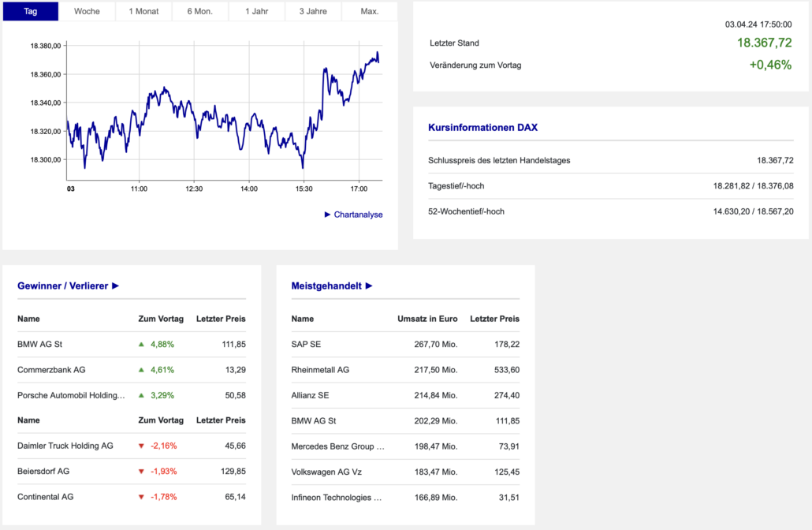Switch to the 1 Jahr chart tab
Screen dimensions: 812x530
coord(256,11)
